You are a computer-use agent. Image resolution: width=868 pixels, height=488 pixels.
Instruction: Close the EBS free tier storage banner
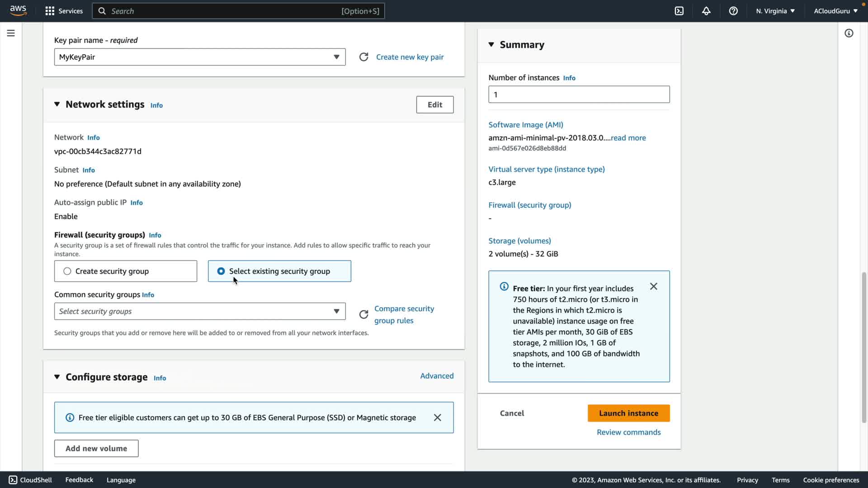[x=437, y=418]
